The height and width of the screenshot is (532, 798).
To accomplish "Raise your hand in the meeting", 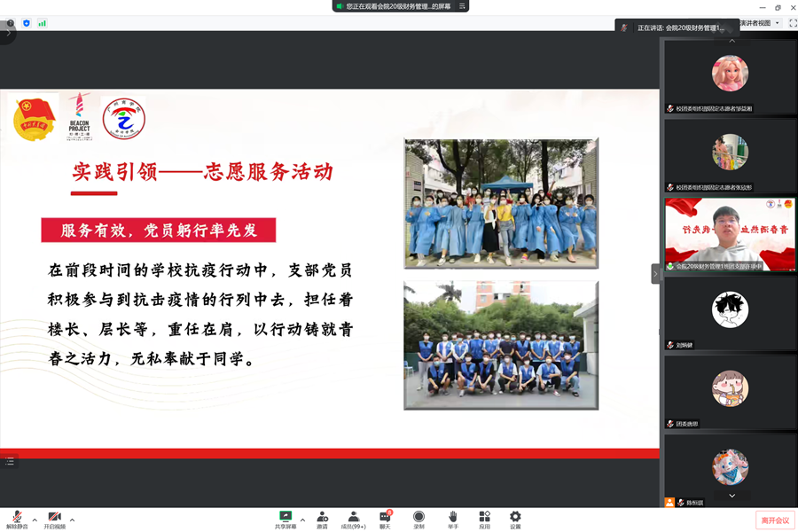I will tap(452, 517).
